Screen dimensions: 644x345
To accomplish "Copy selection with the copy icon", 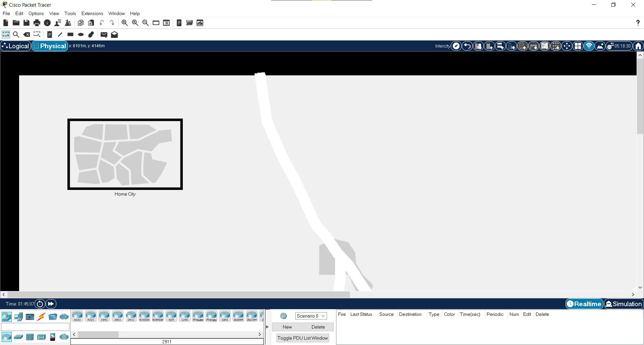I will click(x=81, y=23).
